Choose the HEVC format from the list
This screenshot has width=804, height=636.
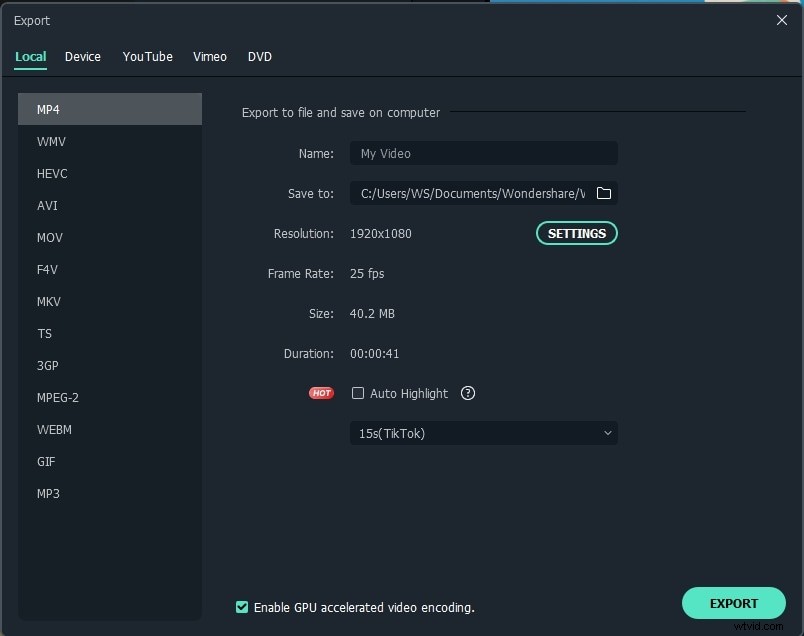tap(51, 173)
